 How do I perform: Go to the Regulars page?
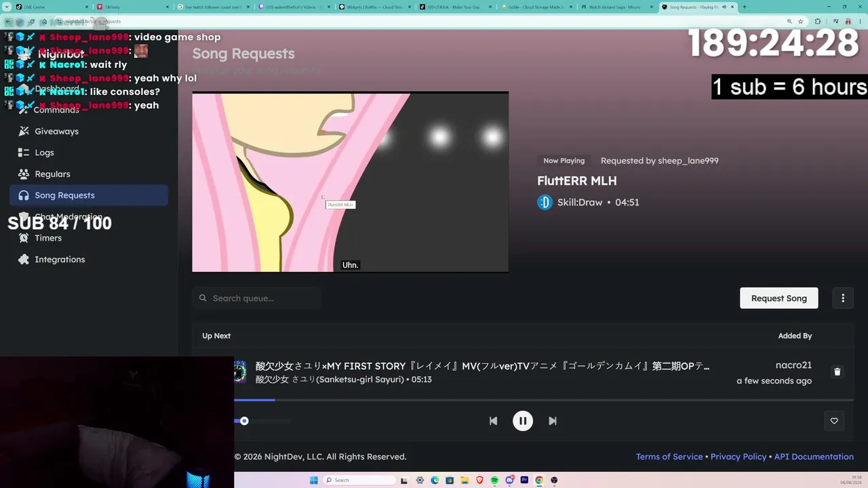pos(89,174)
